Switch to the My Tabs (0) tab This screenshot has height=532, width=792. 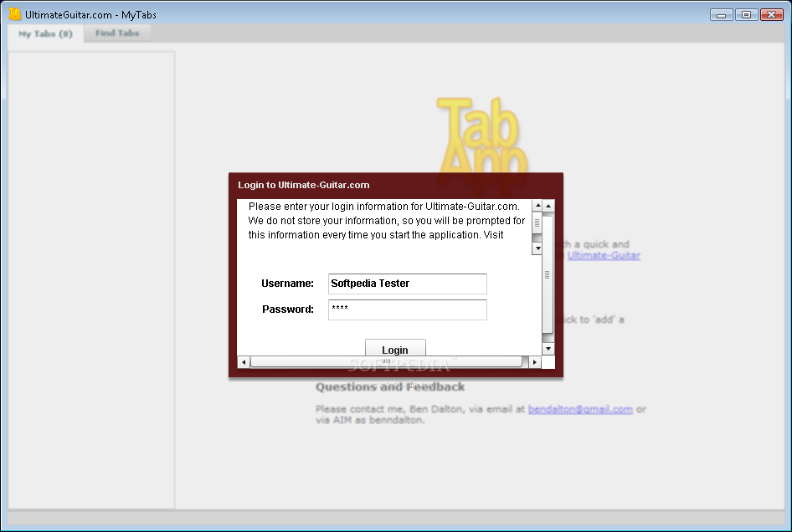45,33
